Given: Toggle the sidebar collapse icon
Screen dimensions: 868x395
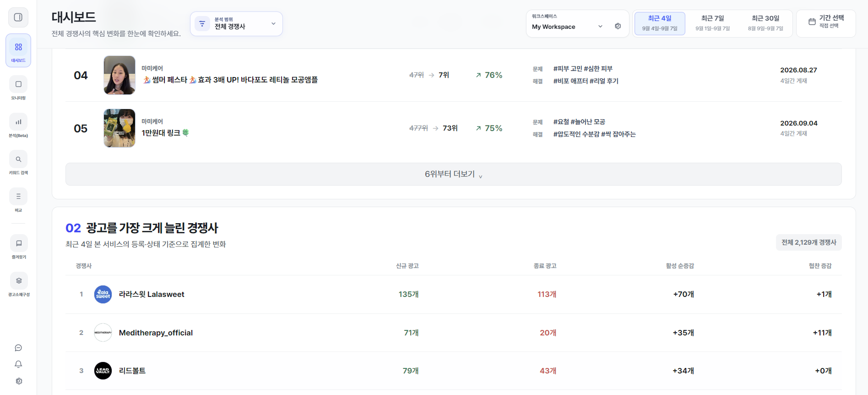Looking at the screenshot, I should click(18, 17).
